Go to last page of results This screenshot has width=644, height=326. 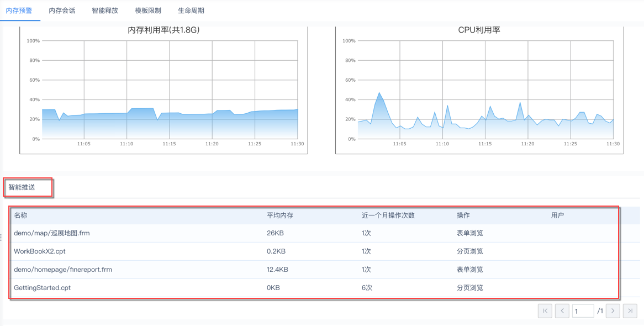tap(630, 311)
